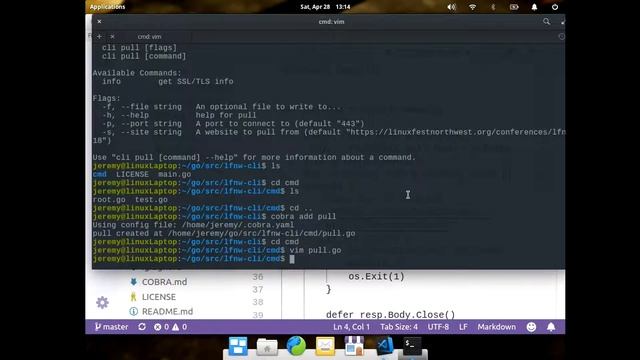Screen dimensions: 640x360
Task: Switch to Terminal from the dock
Action: point(412,346)
